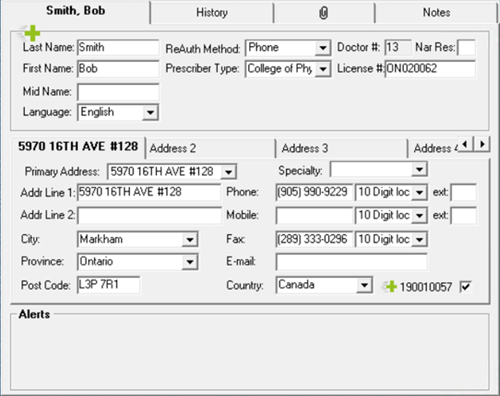The image size is (500, 396).
Task: Expand the City dropdown
Action: coord(190,239)
